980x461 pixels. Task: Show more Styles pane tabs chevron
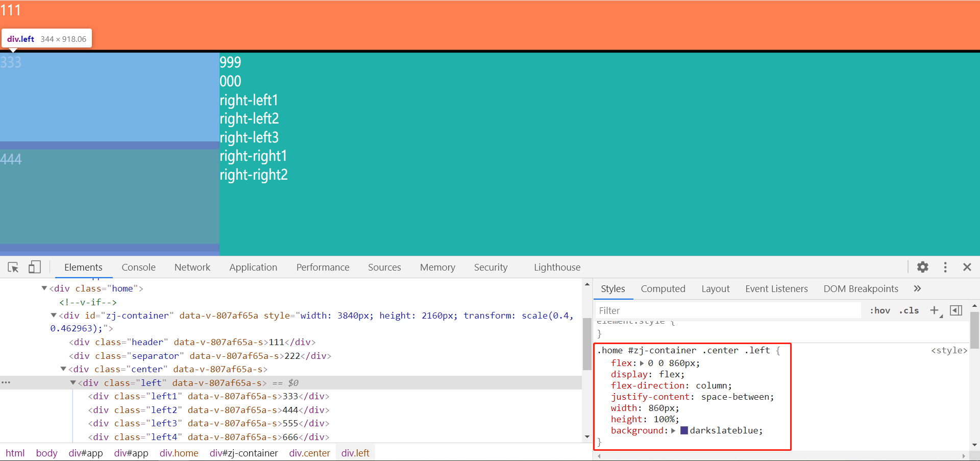tap(917, 288)
